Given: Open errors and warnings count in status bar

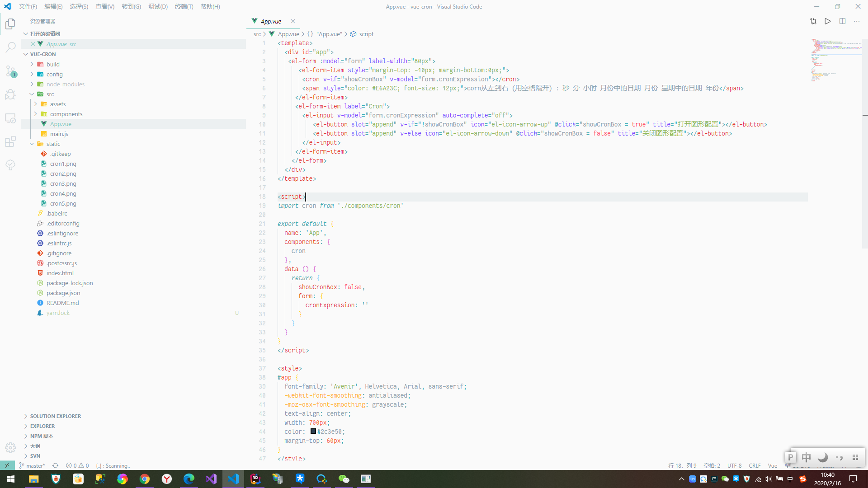Looking at the screenshot, I should click(x=77, y=465).
